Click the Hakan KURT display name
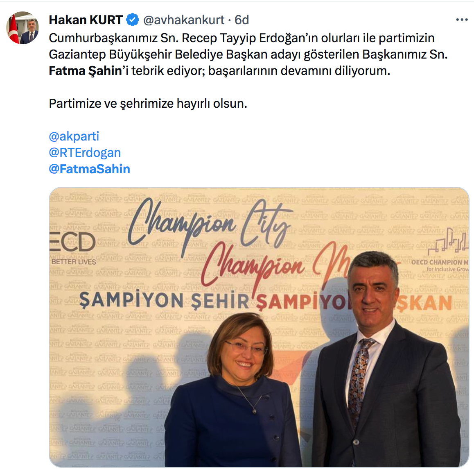474x476 pixels. coord(86,20)
